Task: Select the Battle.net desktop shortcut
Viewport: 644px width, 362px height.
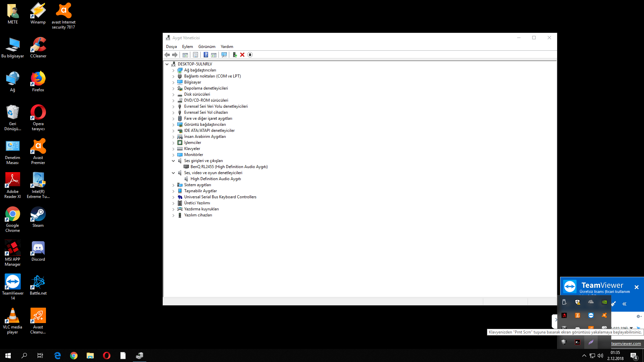Action: click(x=38, y=285)
